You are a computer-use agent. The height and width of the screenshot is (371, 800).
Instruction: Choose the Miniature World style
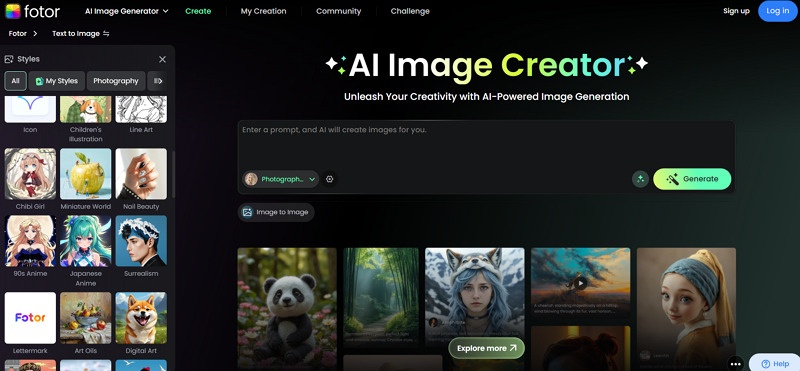click(x=86, y=174)
